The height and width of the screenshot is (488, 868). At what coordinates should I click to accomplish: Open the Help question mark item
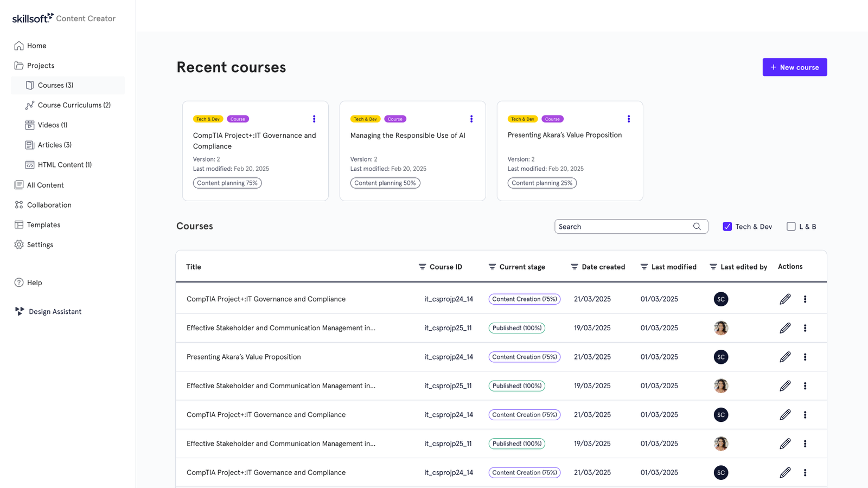pos(19,282)
